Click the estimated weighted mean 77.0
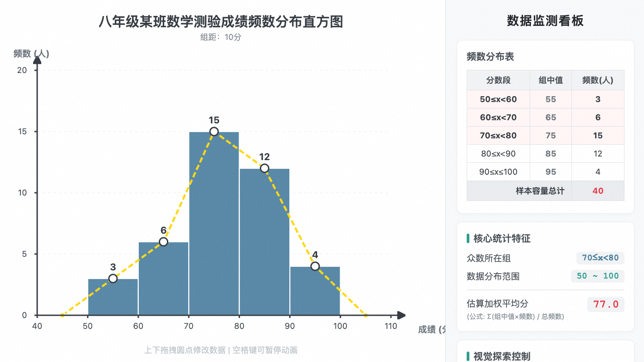 (x=606, y=304)
